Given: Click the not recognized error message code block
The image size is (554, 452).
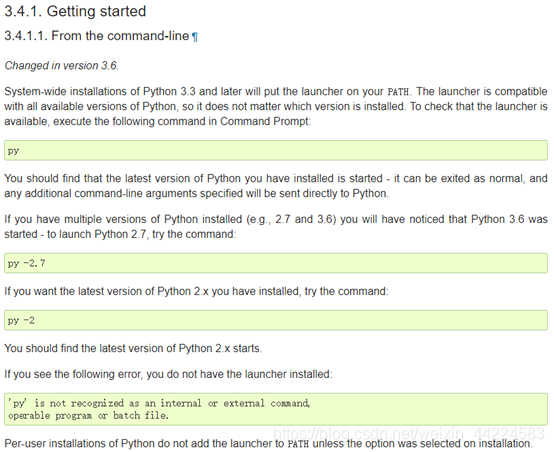Looking at the screenshot, I should click(276, 409).
